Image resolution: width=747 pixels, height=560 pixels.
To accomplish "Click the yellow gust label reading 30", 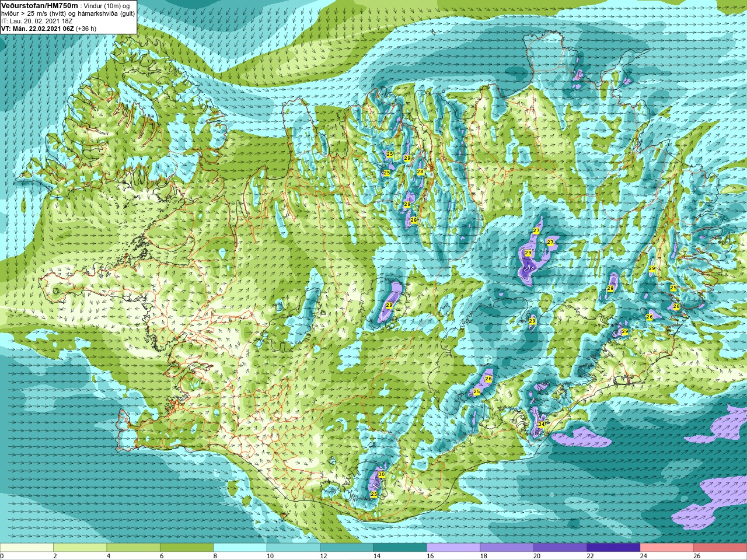I will (x=381, y=474).
